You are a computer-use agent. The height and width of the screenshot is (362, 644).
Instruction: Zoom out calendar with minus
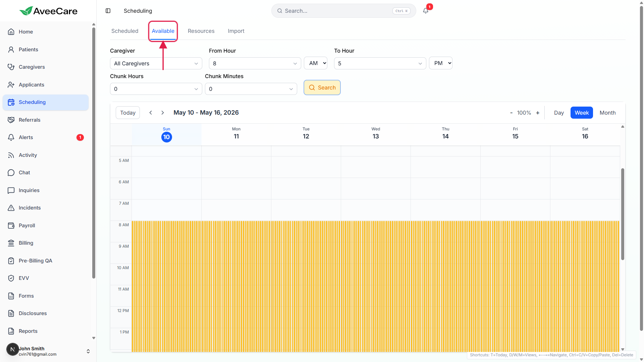pos(511,113)
